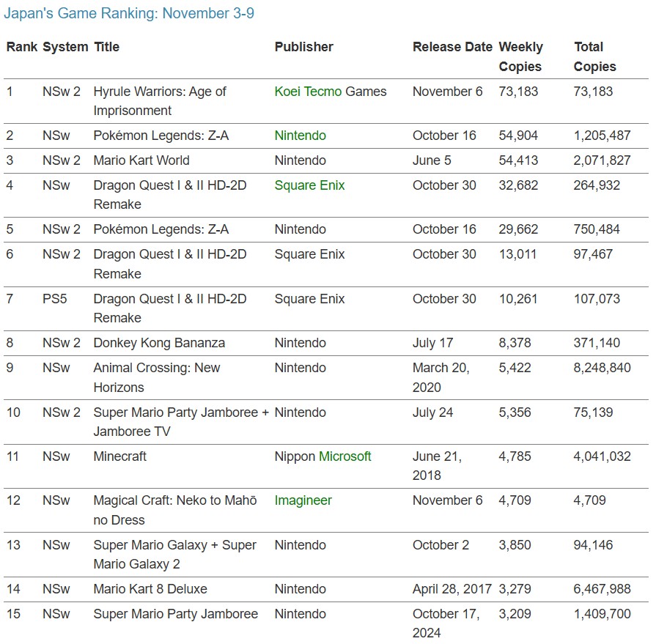Select Super Mario Galaxy + Super Mario Galaxy 2 title

tap(174, 555)
